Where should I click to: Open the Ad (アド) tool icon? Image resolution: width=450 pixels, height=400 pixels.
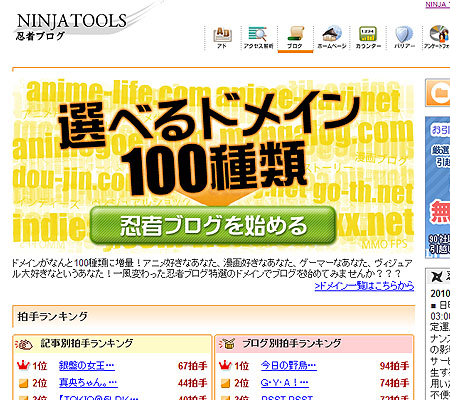222,38
